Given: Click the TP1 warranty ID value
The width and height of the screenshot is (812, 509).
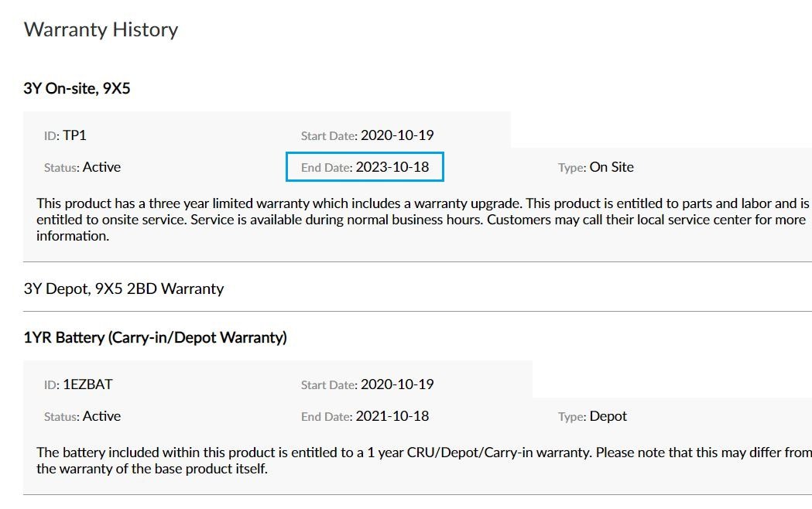Looking at the screenshot, I should pyautogui.click(x=75, y=135).
